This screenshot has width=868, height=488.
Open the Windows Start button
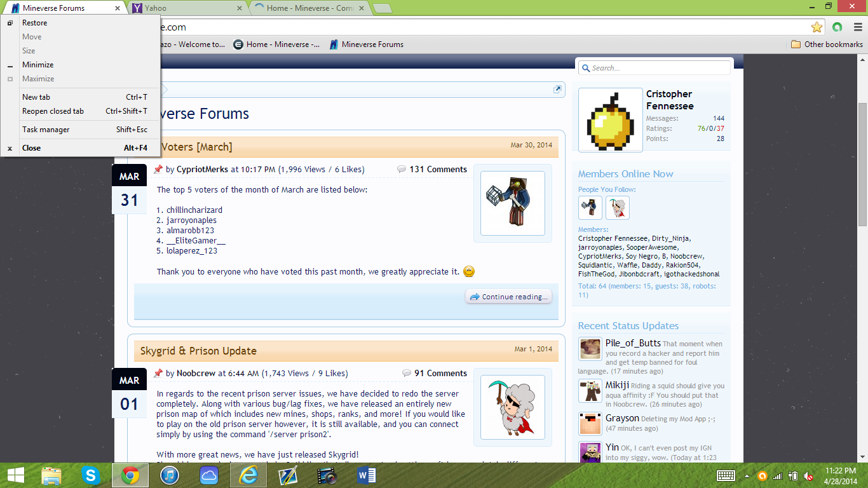pos(16,475)
